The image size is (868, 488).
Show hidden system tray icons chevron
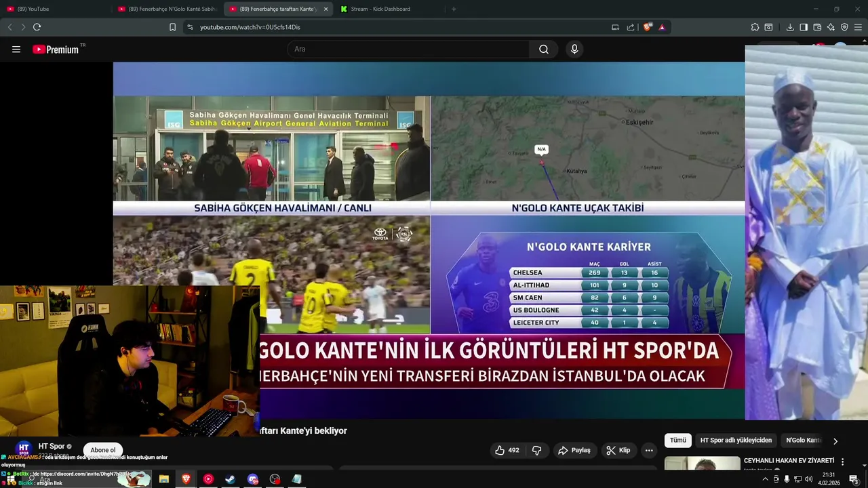coord(766,479)
